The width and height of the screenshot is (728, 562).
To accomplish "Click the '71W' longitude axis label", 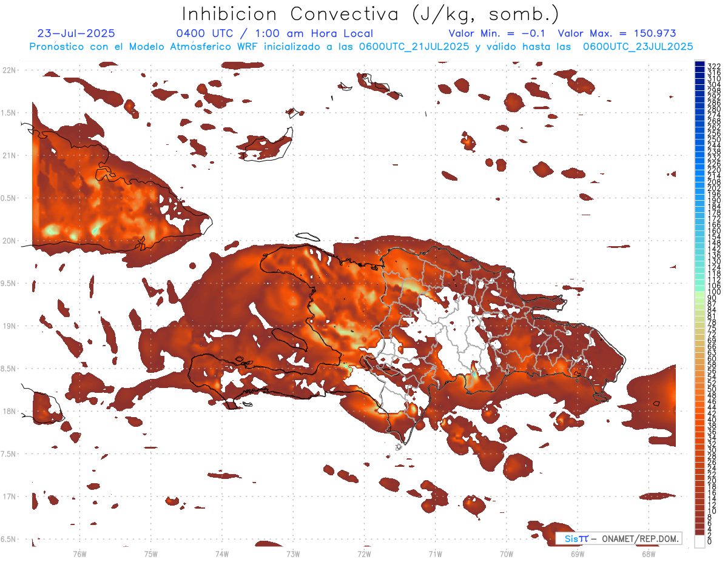I will tap(435, 554).
